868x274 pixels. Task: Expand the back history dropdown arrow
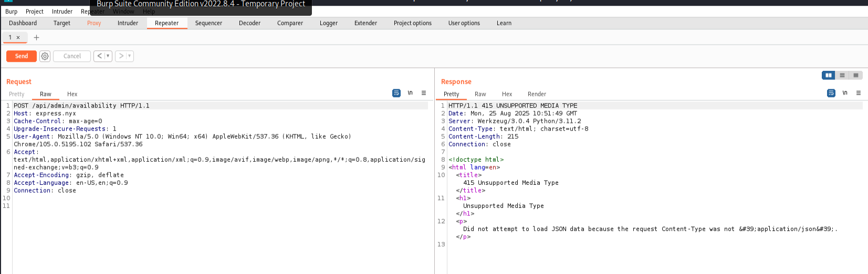pos(108,56)
